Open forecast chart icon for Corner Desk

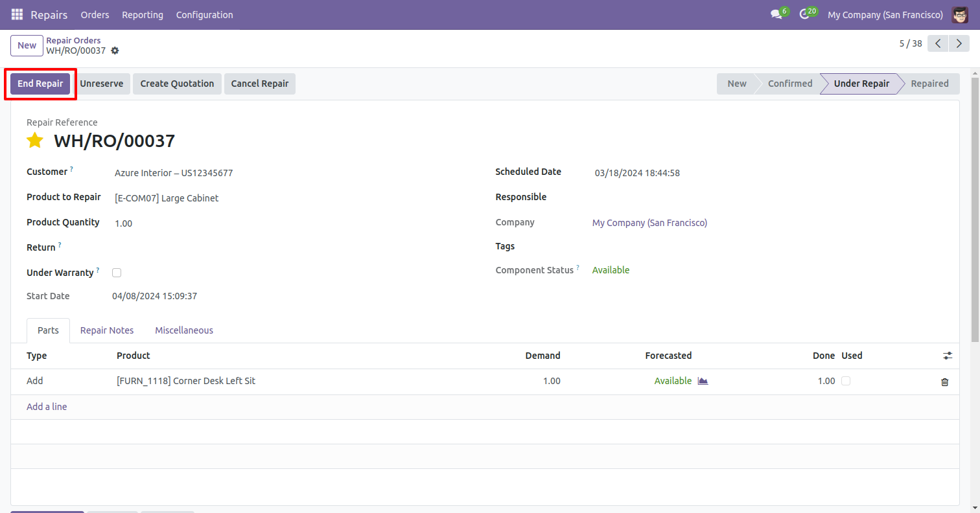tap(703, 381)
